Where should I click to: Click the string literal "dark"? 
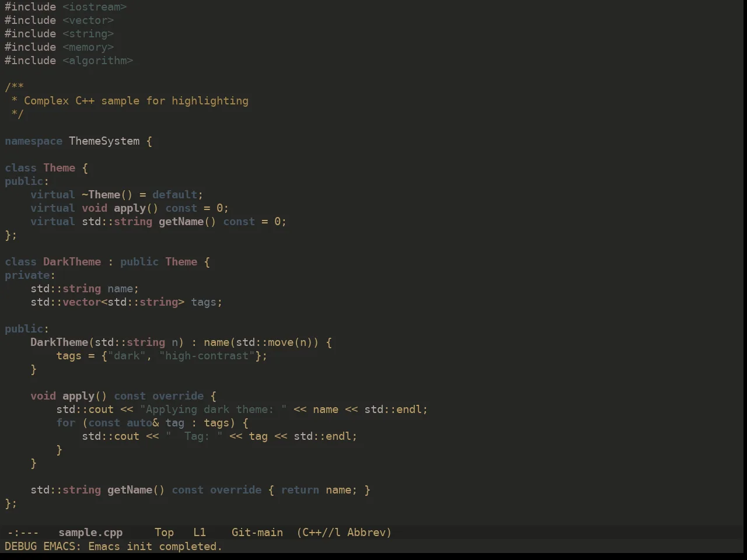(x=126, y=356)
